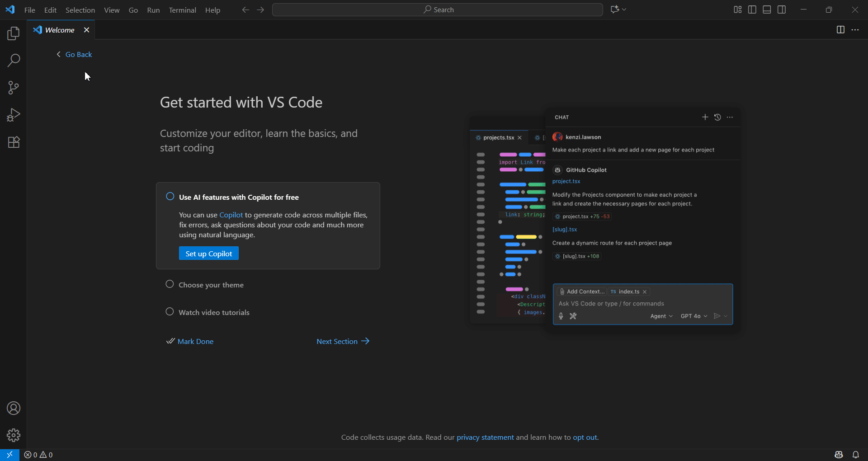Check the Use AI features with Copilot step
The image size is (868, 461).
coord(170,197)
